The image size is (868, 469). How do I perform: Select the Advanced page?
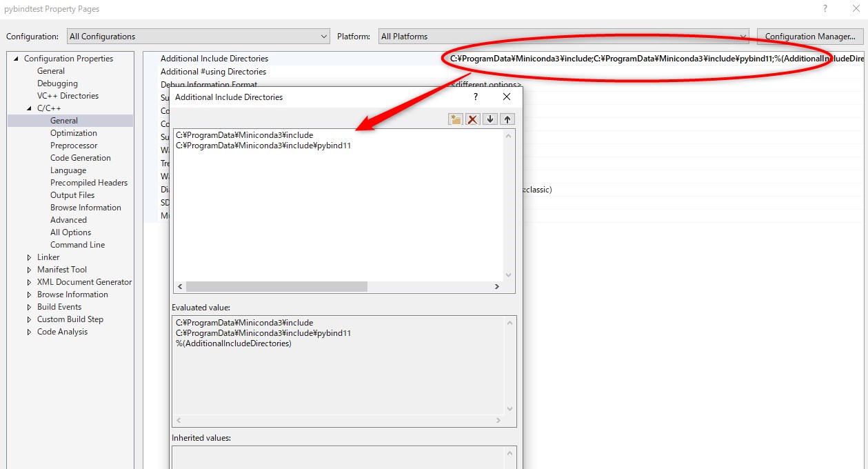coord(68,220)
